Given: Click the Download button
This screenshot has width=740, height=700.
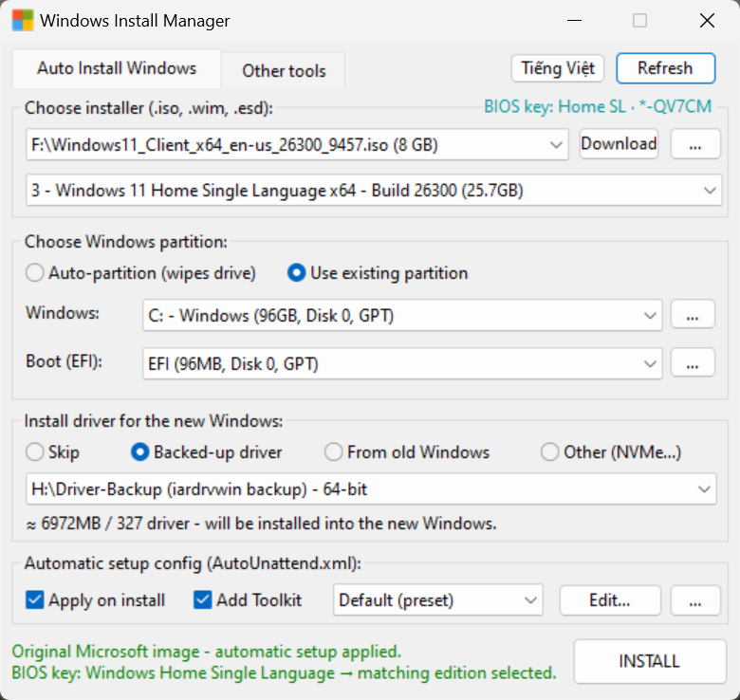Looking at the screenshot, I should (x=619, y=144).
